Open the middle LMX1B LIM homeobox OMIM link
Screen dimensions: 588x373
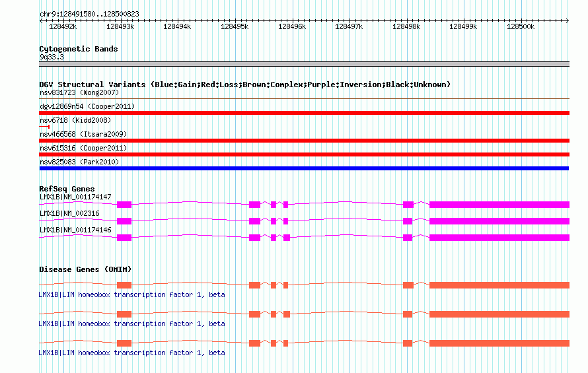click(131, 323)
